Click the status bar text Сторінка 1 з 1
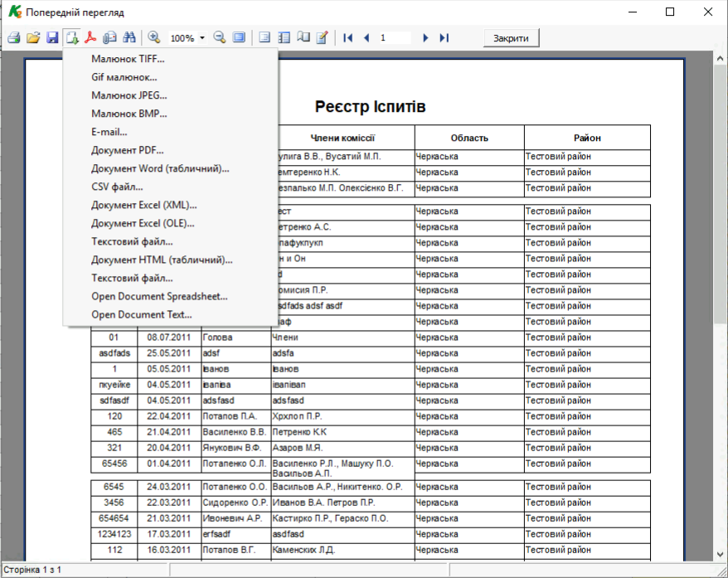728x578 pixels. pyautogui.click(x=32, y=570)
